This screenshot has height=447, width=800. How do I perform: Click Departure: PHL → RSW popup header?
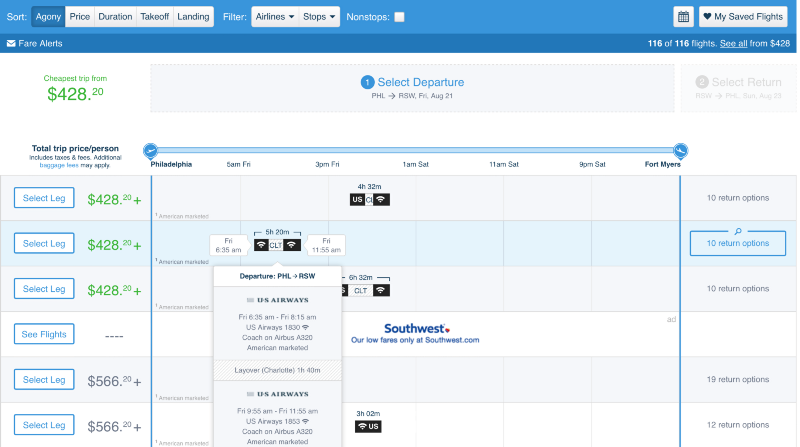(x=278, y=276)
